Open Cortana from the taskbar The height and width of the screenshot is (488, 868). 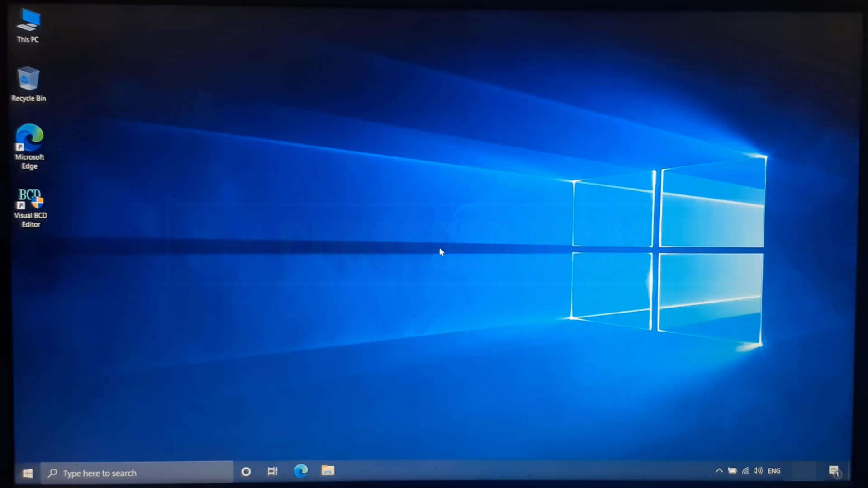pyautogui.click(x=246, y=472)
